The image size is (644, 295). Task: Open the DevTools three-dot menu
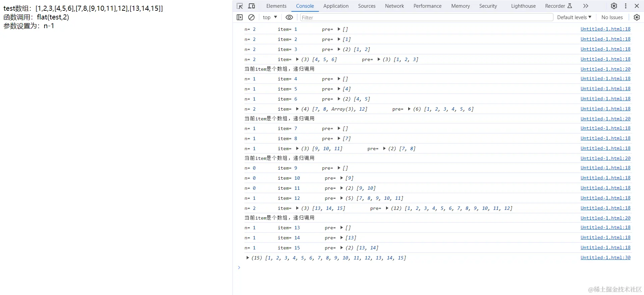pos(626,6)
